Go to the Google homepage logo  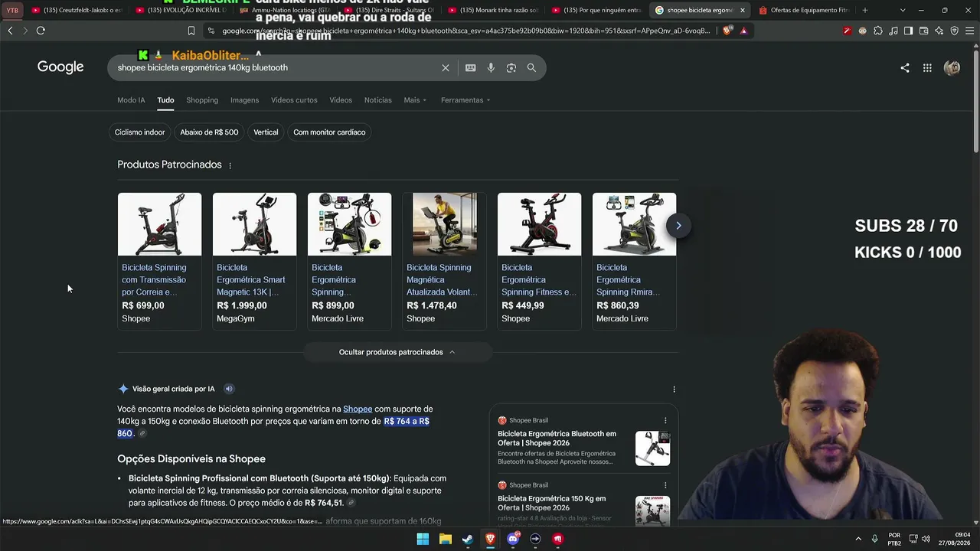60,67
